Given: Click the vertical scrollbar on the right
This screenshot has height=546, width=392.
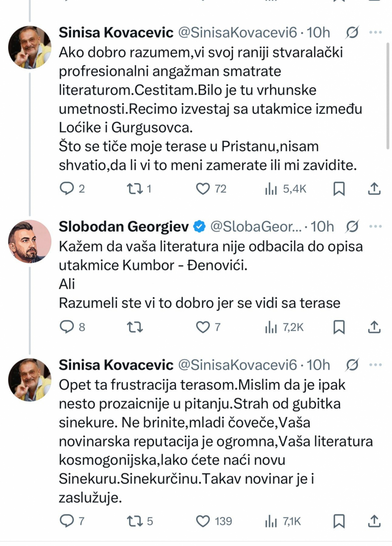Looking at the screenshot, I should tap(389, 96).
